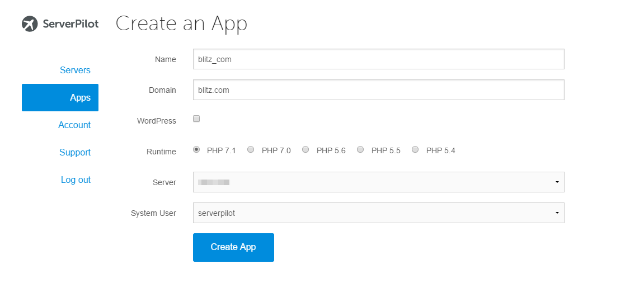644x297 pixels.
Task: Pick the PHP 5.6 runtime option
Action: tap(306, 149)
